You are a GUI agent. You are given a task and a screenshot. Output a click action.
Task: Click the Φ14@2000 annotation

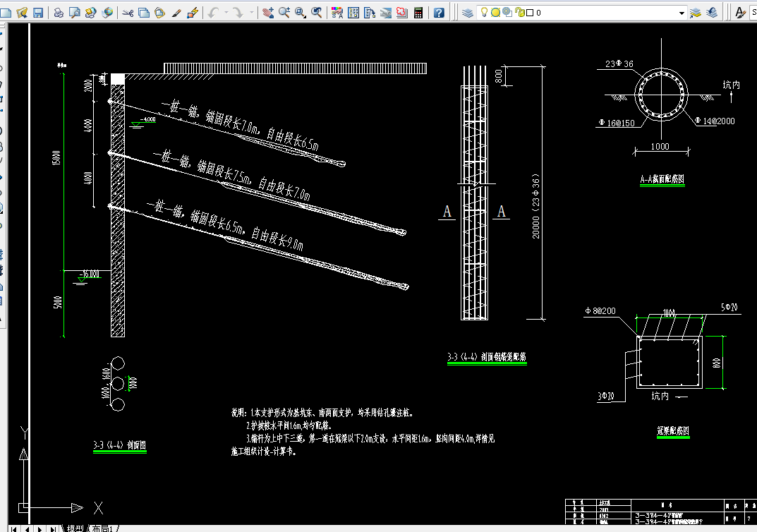(715, 121)
